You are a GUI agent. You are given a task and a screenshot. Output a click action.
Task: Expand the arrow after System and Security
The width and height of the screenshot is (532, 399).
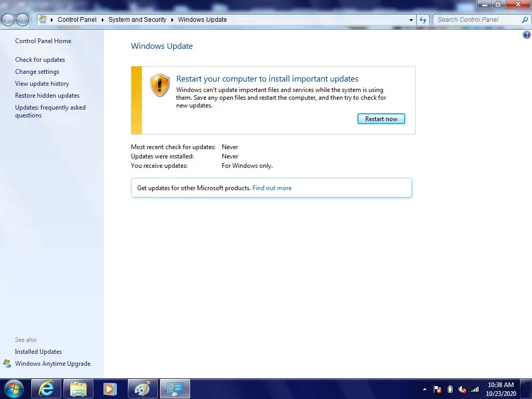[x=172, y=20]
